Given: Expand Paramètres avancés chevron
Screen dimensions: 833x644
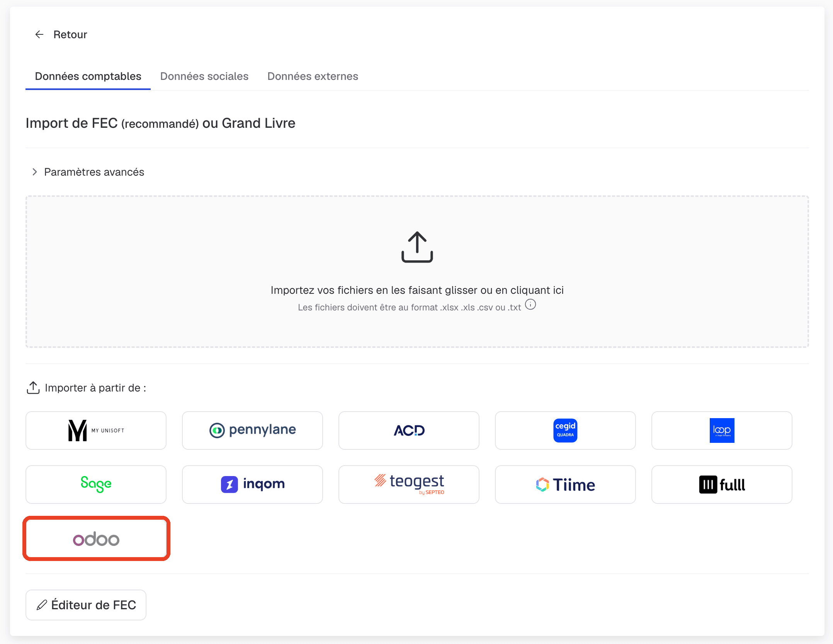Looking at the screenshot, I should (x=35, y=172).
